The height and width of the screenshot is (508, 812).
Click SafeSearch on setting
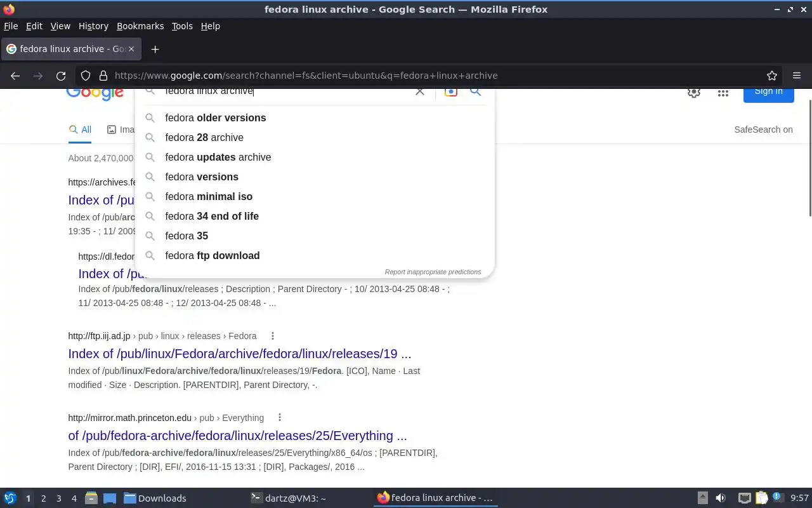[763, 130]
